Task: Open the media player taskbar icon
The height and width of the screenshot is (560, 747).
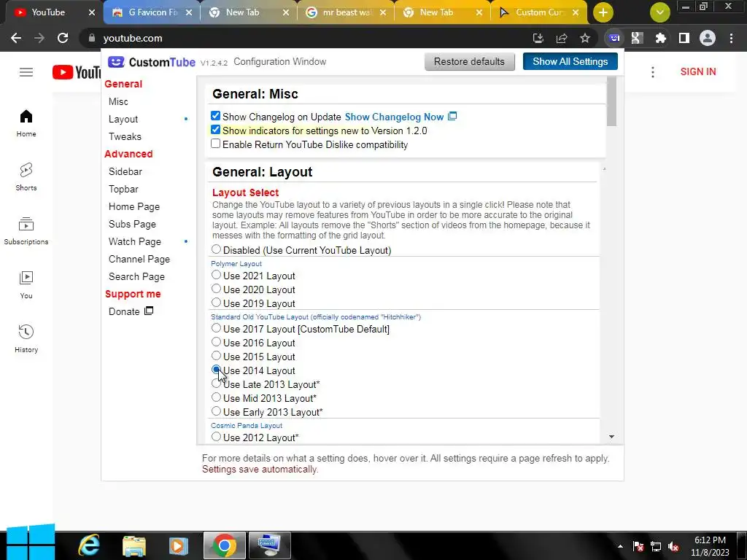Action: click(179, 545)
